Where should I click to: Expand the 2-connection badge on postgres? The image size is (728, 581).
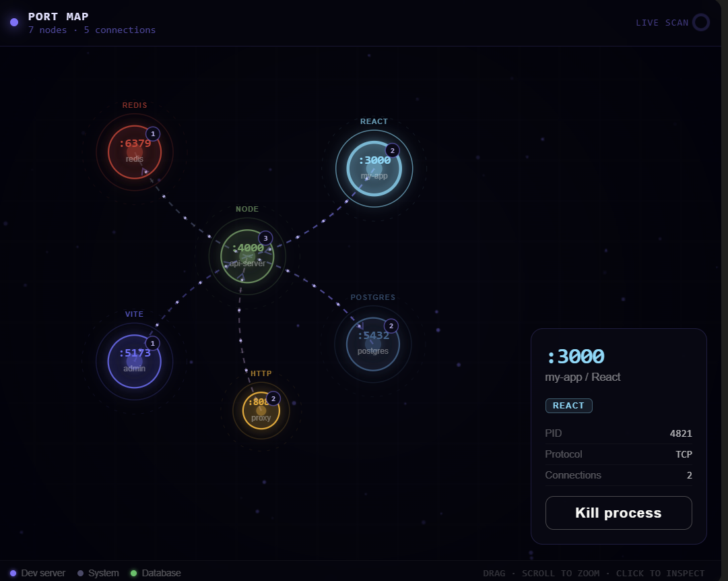click(x=391, y=324)
